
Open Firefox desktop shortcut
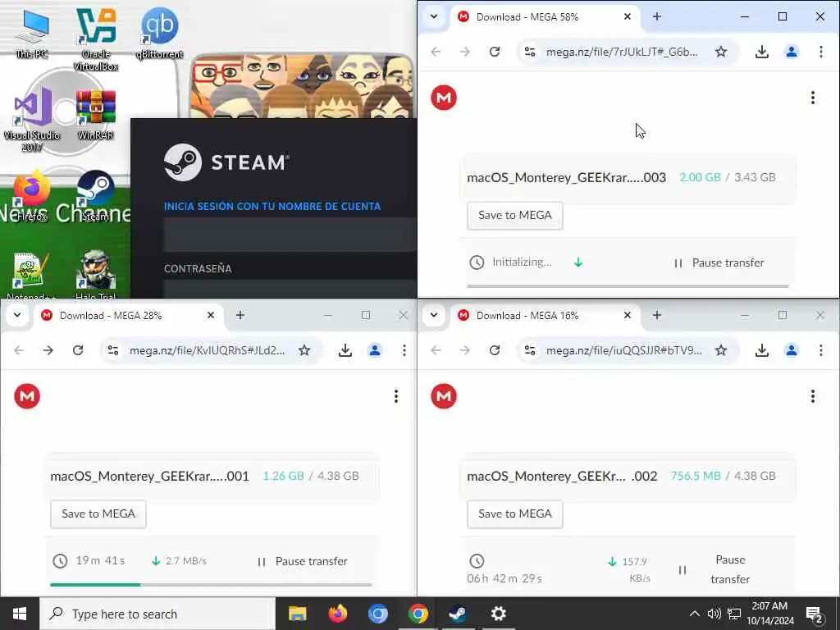pos(32,195)
